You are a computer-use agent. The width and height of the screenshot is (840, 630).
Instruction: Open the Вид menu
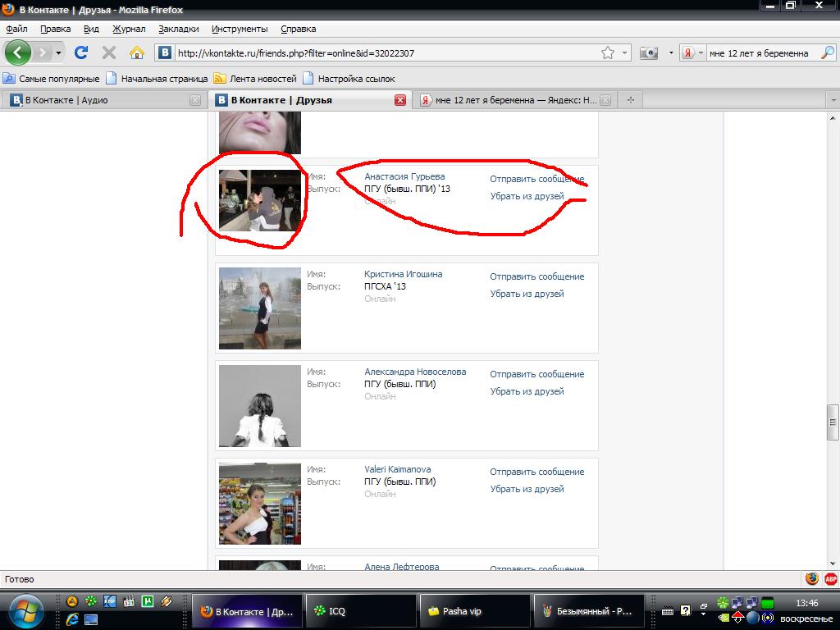pos(91,29)
